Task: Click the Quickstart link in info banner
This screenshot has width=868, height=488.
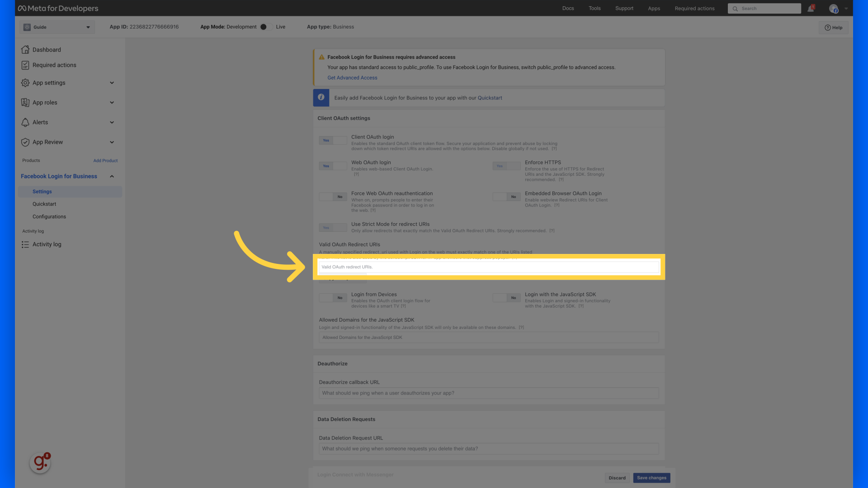Action: (490, 98)
